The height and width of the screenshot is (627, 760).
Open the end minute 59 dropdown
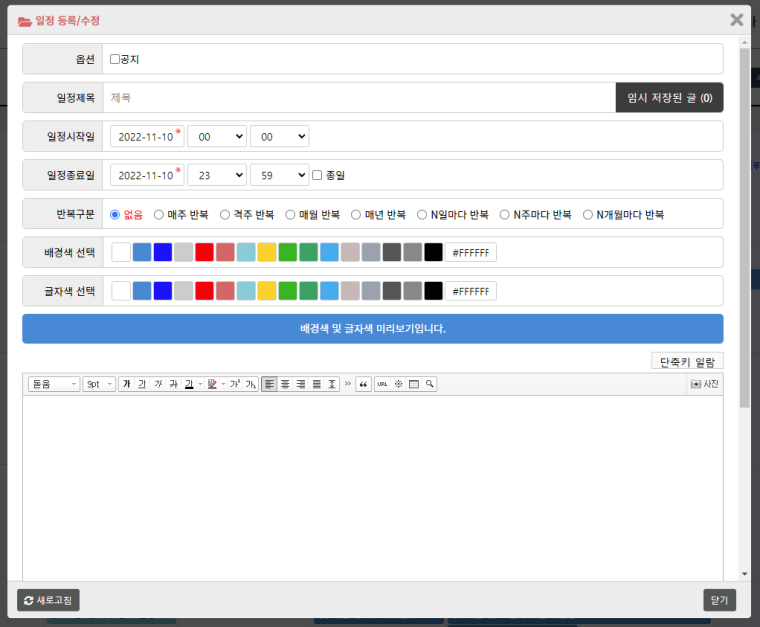[279, 175]
